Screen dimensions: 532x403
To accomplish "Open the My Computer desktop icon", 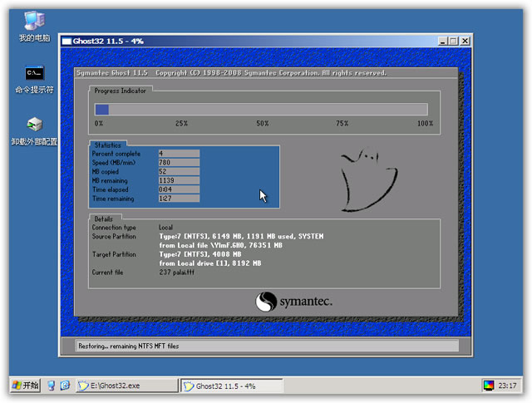I will 34,26.
